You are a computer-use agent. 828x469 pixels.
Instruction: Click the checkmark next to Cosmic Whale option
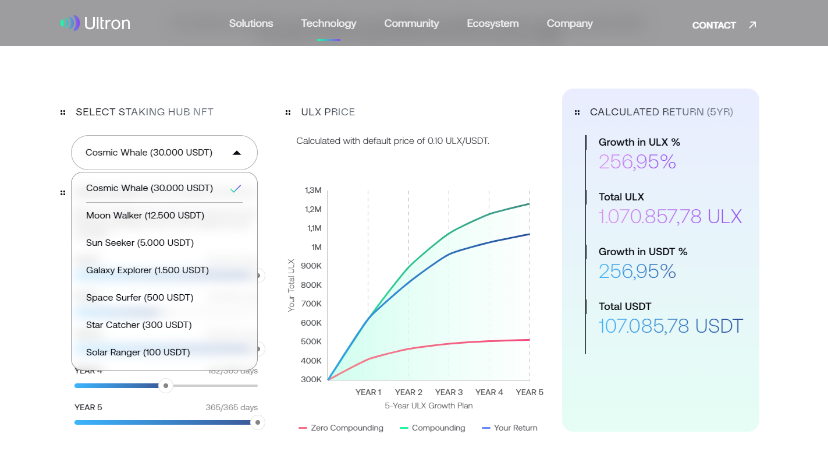tap(236, 188)
